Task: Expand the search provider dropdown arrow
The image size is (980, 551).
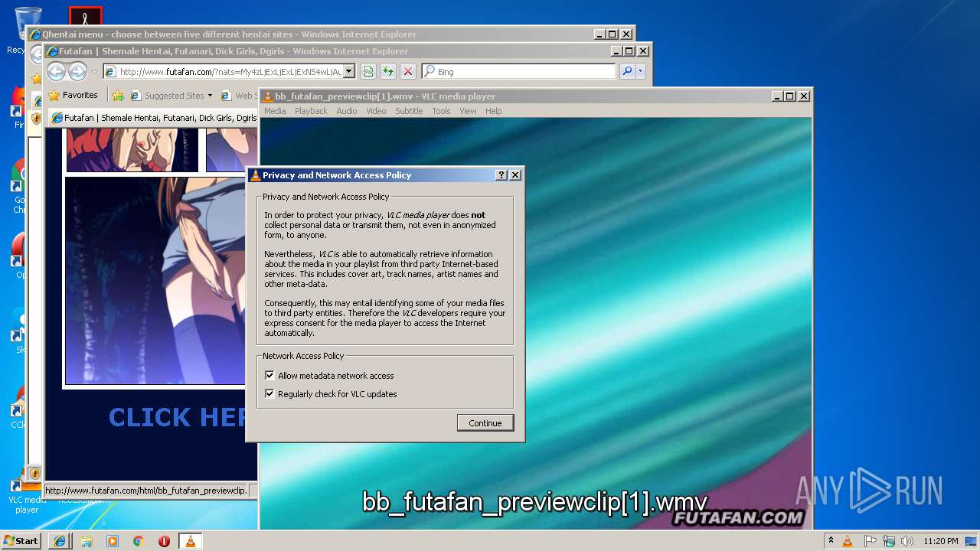Action: [641, 72]
